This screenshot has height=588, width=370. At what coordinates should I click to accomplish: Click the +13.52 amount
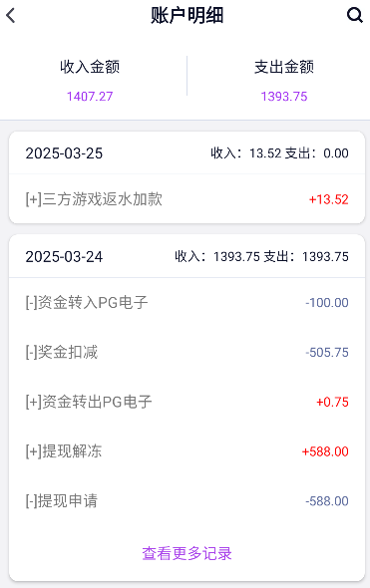point(329,199)
